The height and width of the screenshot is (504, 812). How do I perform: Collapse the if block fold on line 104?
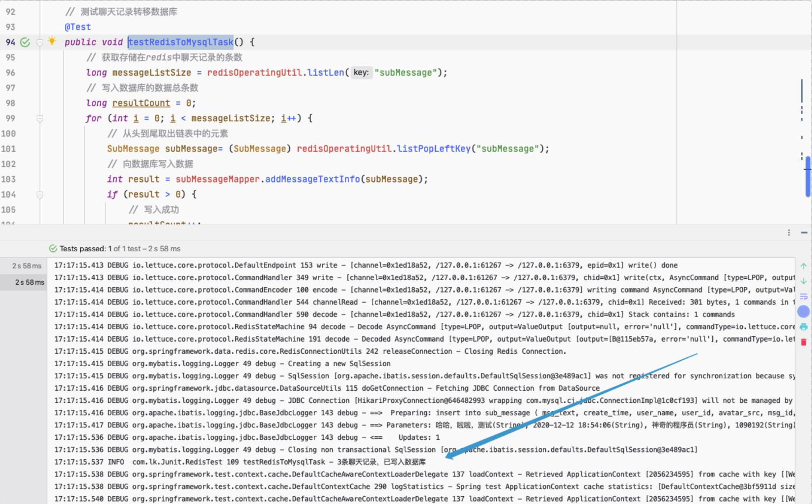pos(40,194)
